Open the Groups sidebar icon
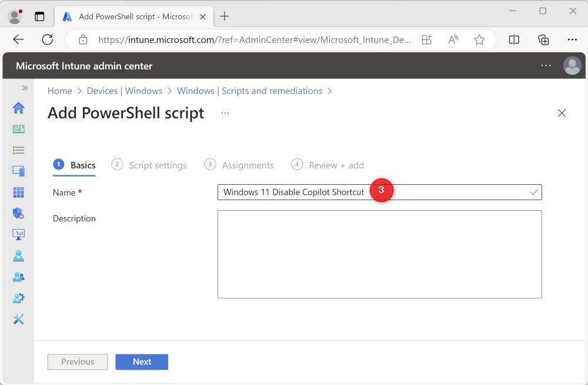Viewport: 588px width, 385px height. [x=18, y=277]
